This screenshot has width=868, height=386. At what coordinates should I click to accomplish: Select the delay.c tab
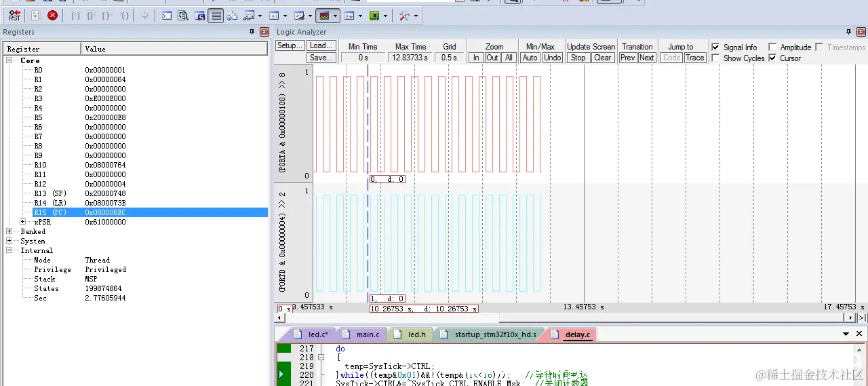pyautogui.click(x=571, y=334)
